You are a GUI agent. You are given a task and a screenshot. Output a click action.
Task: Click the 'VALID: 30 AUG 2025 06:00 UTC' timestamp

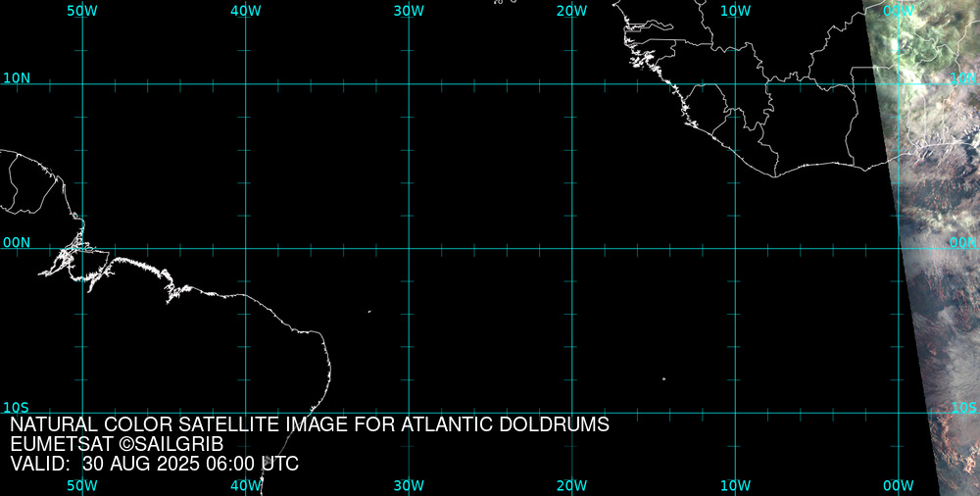(155, 464)
